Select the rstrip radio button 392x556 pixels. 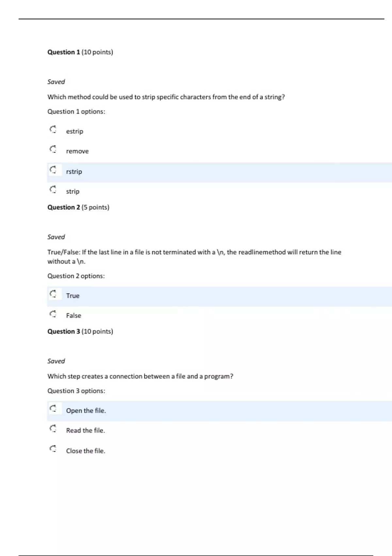[53, 170]
